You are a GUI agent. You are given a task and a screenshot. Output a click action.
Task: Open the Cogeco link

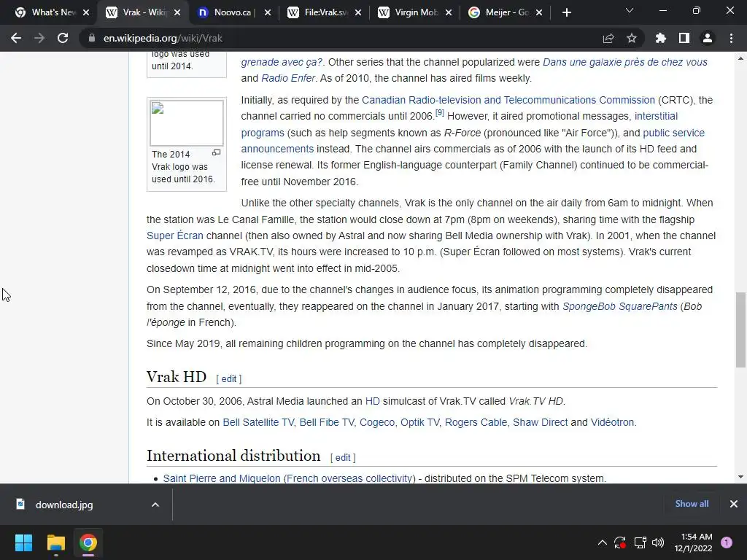[x=377, y=422]
